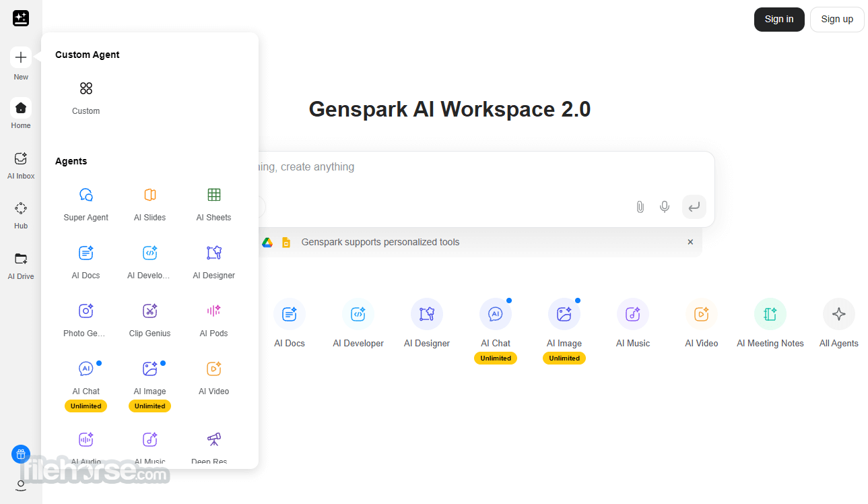This screenshot has height=504, width=868.
Task: Click the blue gift icon in sidebar
Action: coord(21,454)
